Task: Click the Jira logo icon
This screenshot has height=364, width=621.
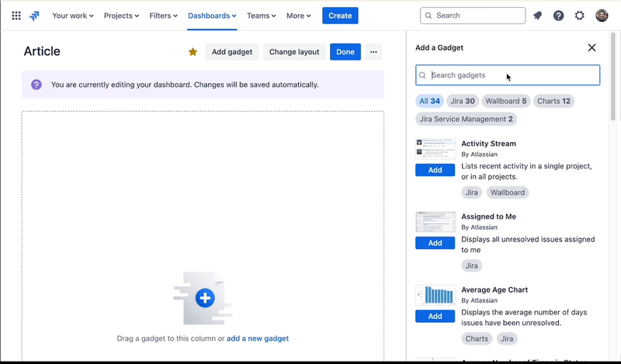Action: [34, 16]
